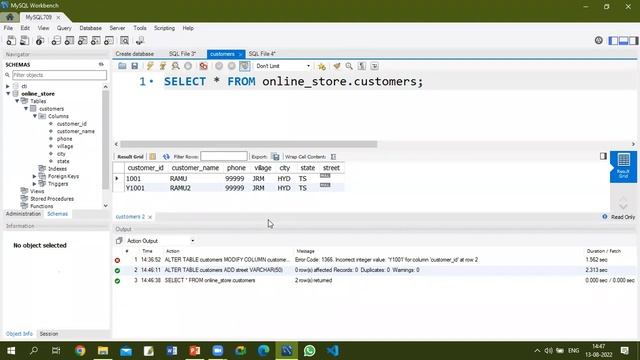Click the search table data toolbar icon
This screenshot has height=360, width=640.
[x=124, y=40]
